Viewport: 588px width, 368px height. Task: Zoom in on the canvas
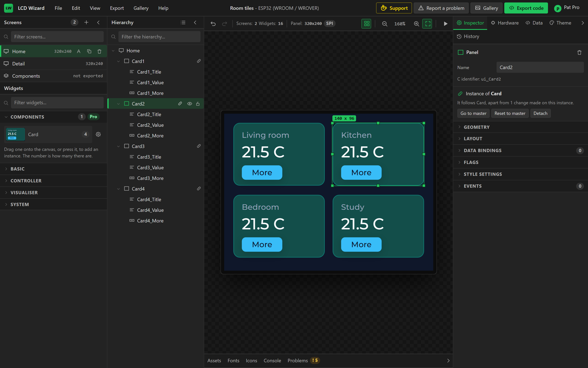[x=416, y=24]
